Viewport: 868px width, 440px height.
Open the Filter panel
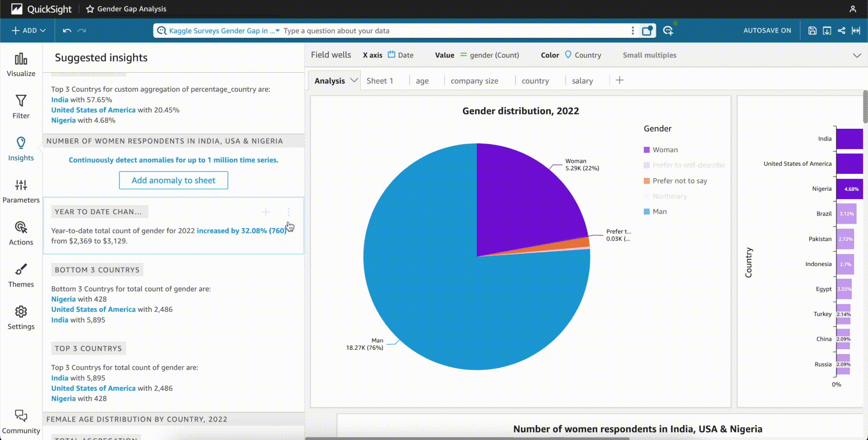click(x=21, y=107)
